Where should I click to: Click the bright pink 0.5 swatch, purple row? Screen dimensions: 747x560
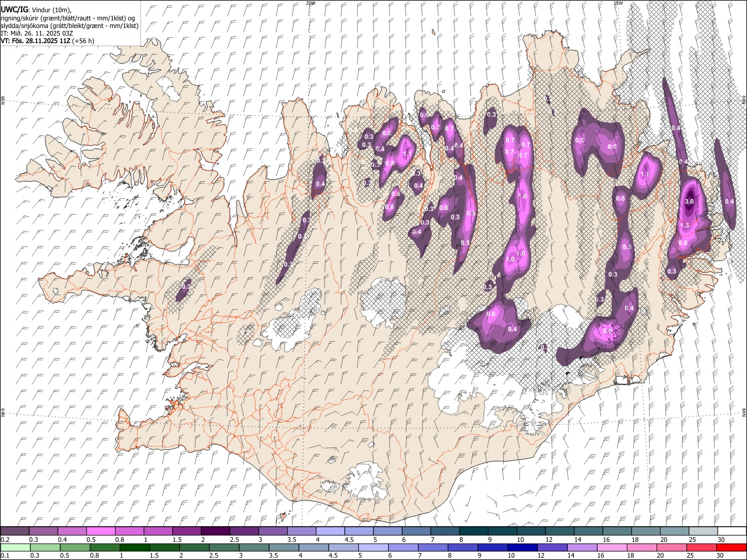pos(100,531)
